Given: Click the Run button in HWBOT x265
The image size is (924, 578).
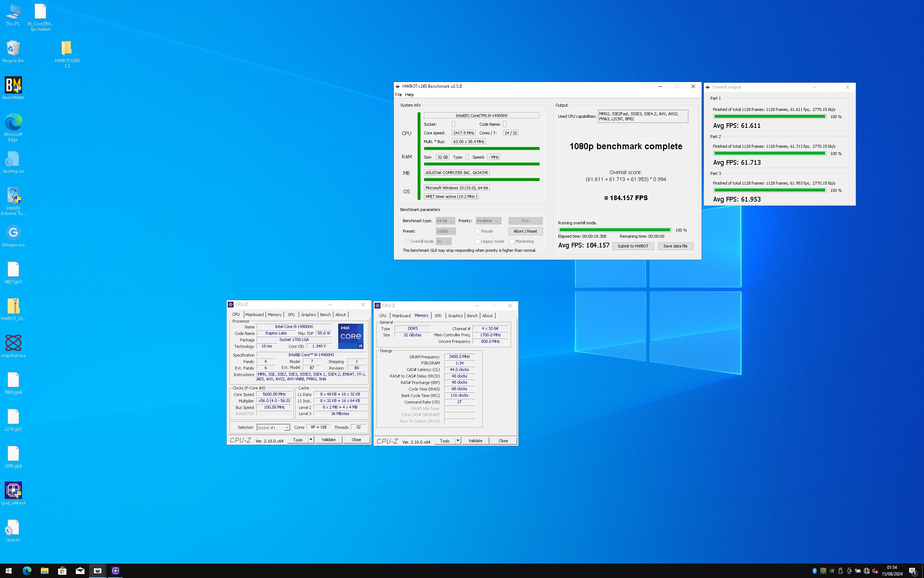Looking at the screenshot, I should [x=525, y=221].
